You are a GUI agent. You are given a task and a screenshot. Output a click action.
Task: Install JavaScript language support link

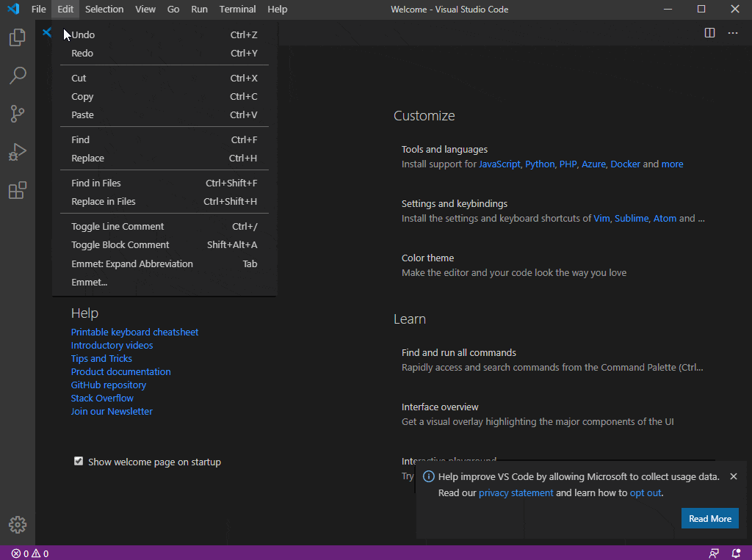499,164
